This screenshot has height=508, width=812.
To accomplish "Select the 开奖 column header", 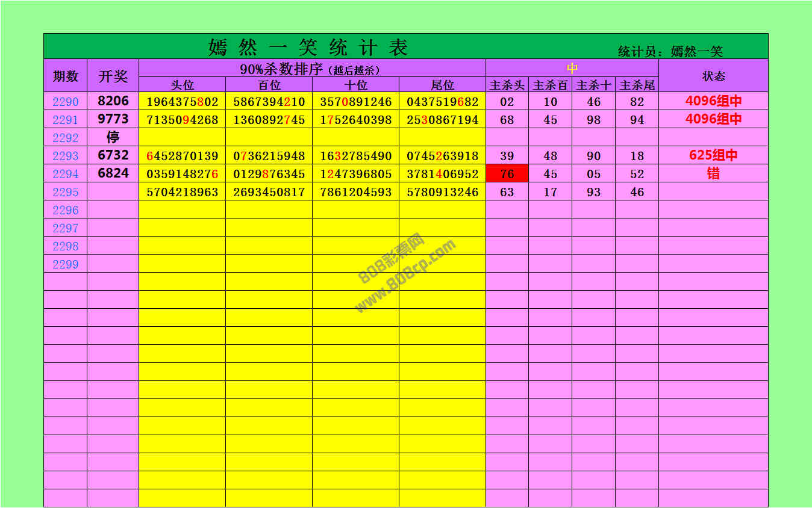I will (x=113, y=76).
